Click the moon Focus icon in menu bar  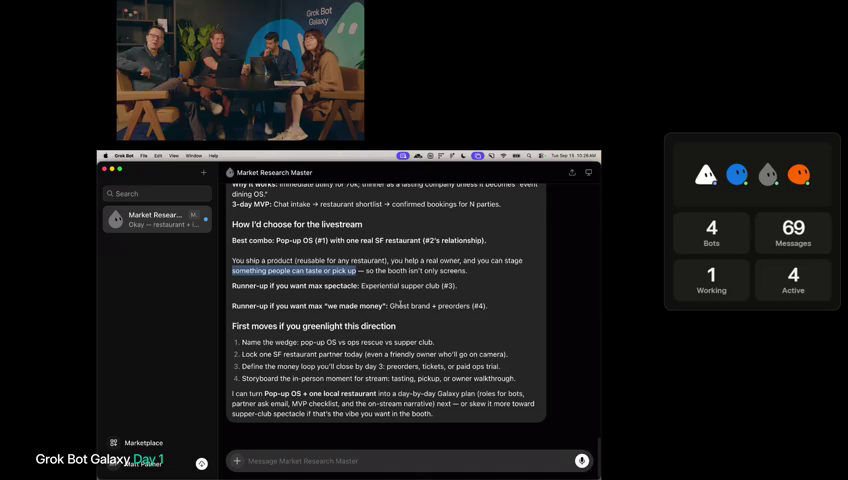[463, 156]
